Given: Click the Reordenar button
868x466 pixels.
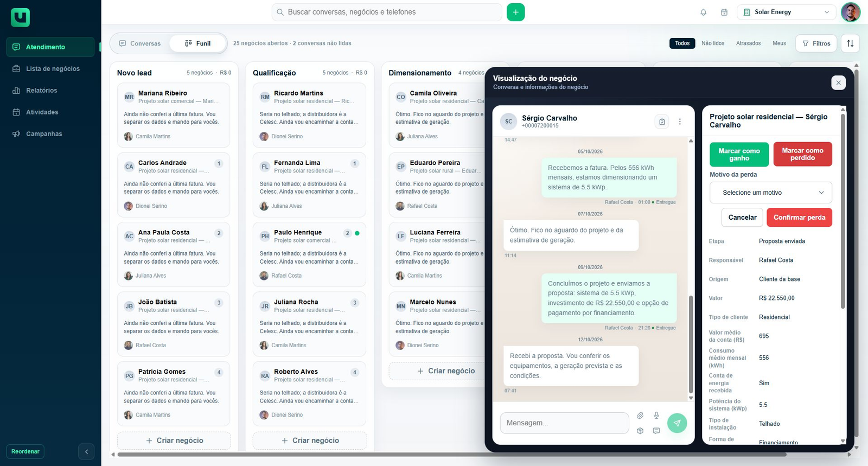Looking at the screenshot, I should [x=25, y=451].
